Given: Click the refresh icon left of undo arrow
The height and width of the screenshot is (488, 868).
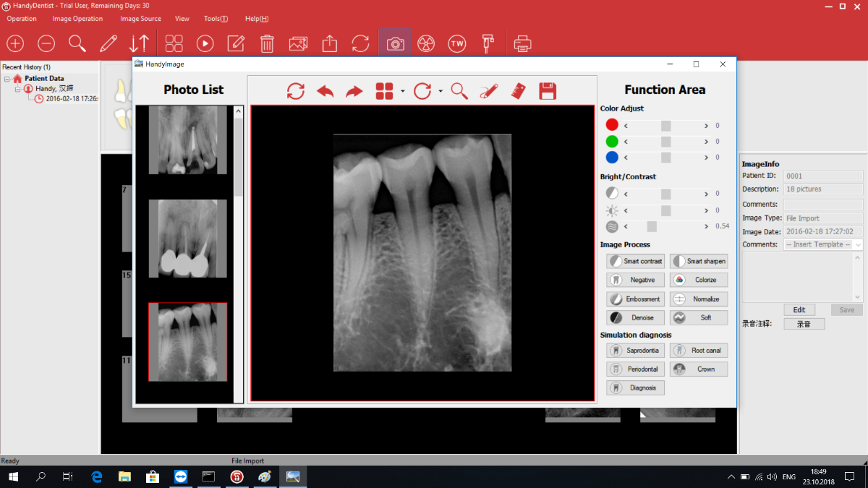Looking at the screenshot, I should [x=295, y=91].
